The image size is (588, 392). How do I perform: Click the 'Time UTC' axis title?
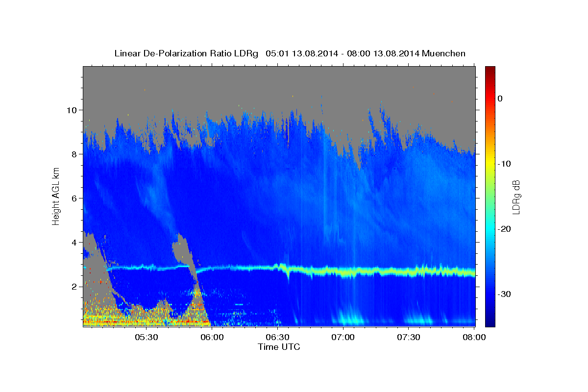point(279,347)
